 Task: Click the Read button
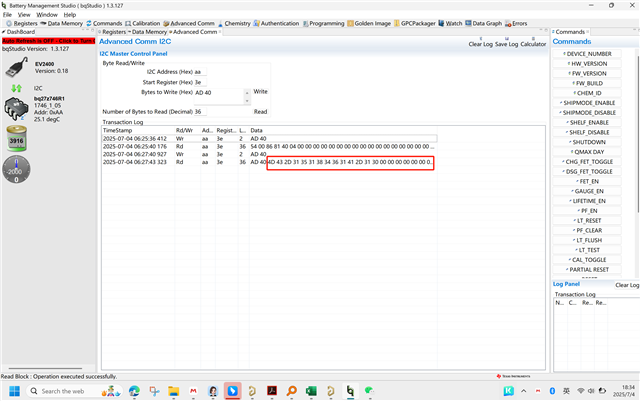click(260, 111)
